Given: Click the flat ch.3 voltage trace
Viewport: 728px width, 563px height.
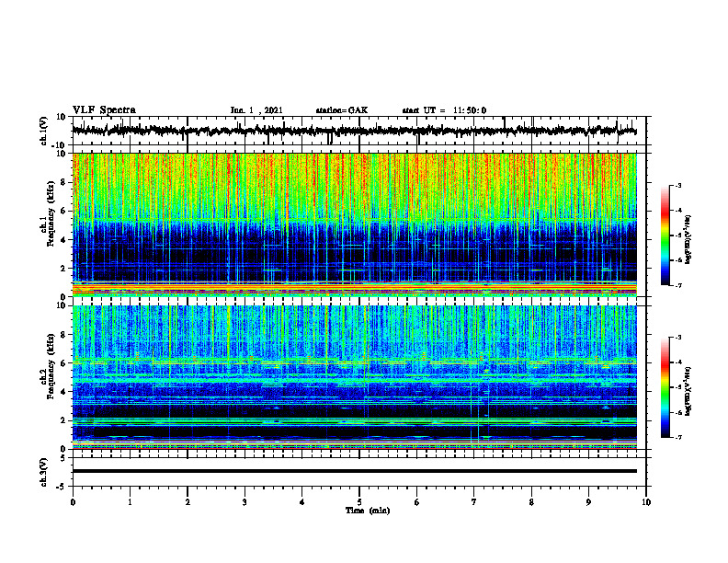Looking at the screenshot, I should [354, 471].
